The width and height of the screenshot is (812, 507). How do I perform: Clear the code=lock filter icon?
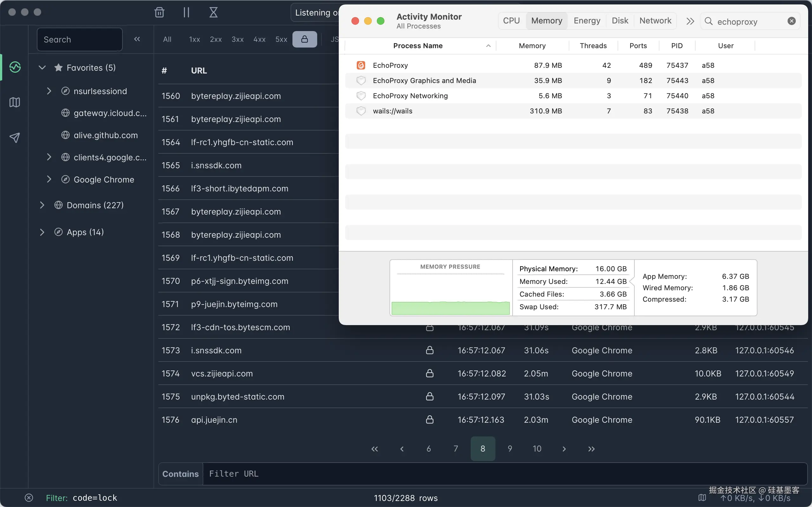point(29,497)
